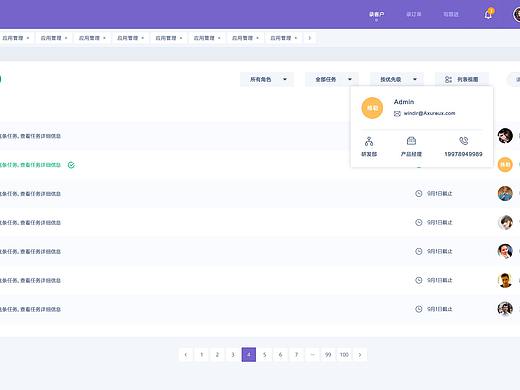The height and width of the screenshot is (390, 520).
Task: Click the windir@Axureux.com email address
Action: 429,113
